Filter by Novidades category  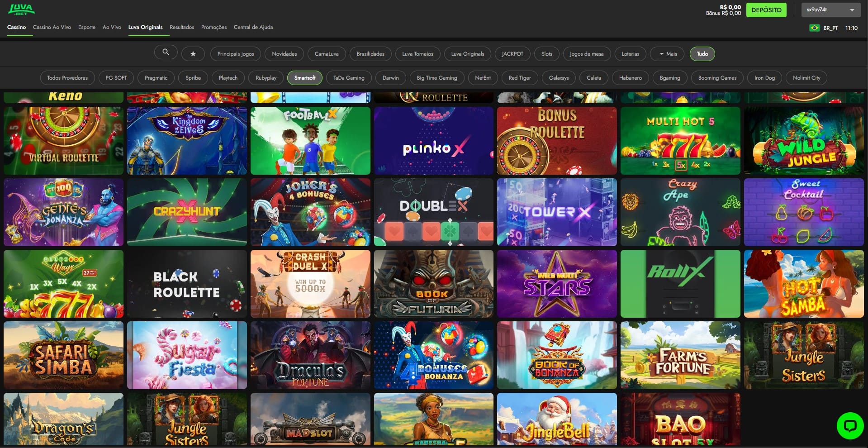pos(285,54)
